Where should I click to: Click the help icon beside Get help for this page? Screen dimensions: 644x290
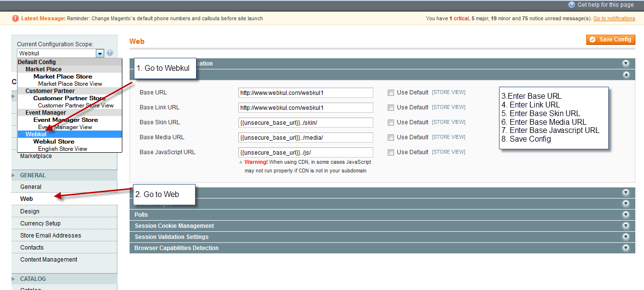[571, 4]
